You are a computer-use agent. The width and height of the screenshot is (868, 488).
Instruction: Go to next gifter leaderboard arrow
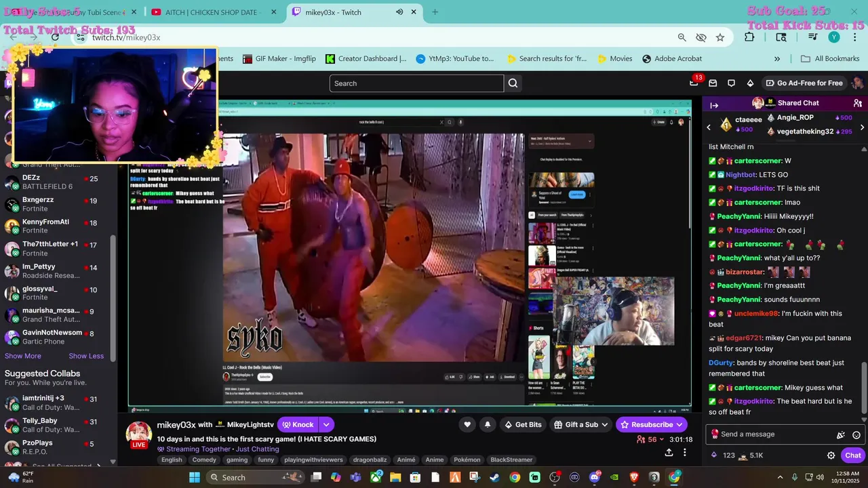(862, 127)
